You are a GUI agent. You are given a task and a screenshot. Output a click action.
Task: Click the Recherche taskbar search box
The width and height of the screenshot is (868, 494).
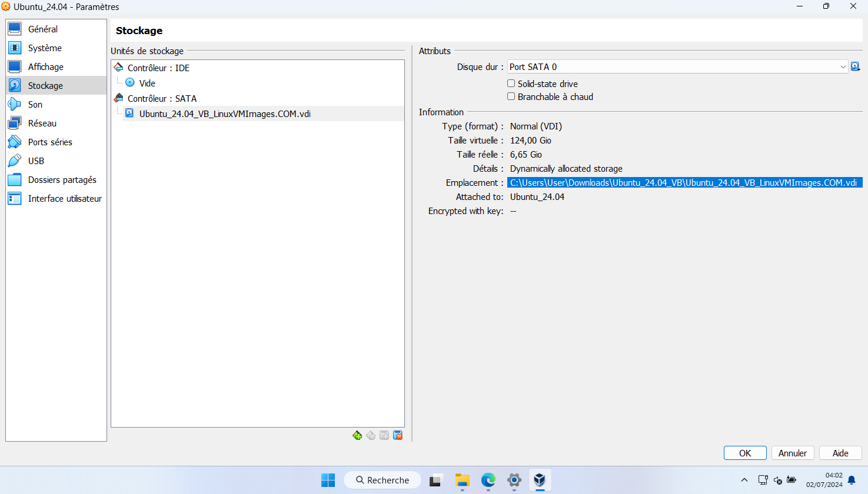coord(383,480)
